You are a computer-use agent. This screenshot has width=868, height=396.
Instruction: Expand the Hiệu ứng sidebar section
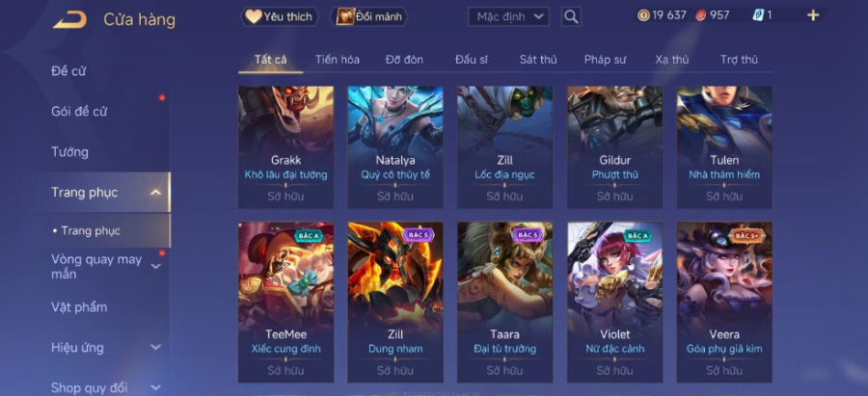point(156,347)
